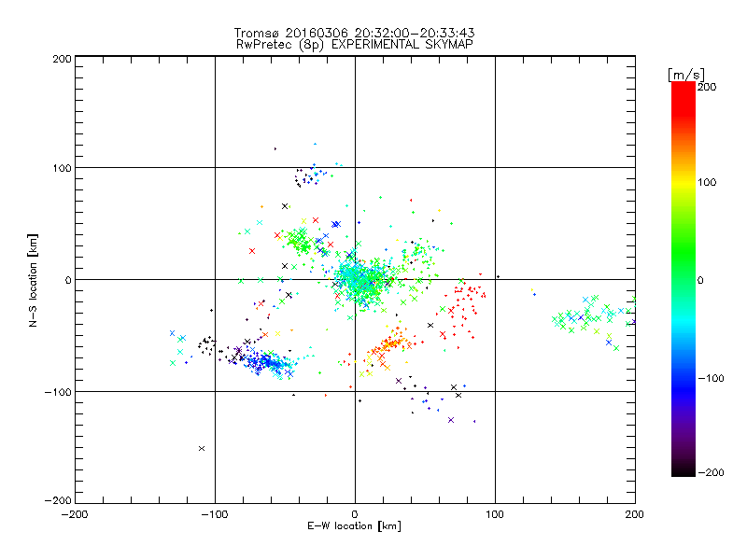The image size is (747, 560).
Task: Click the y-axis tick label '100'
Action: point(62,168)
